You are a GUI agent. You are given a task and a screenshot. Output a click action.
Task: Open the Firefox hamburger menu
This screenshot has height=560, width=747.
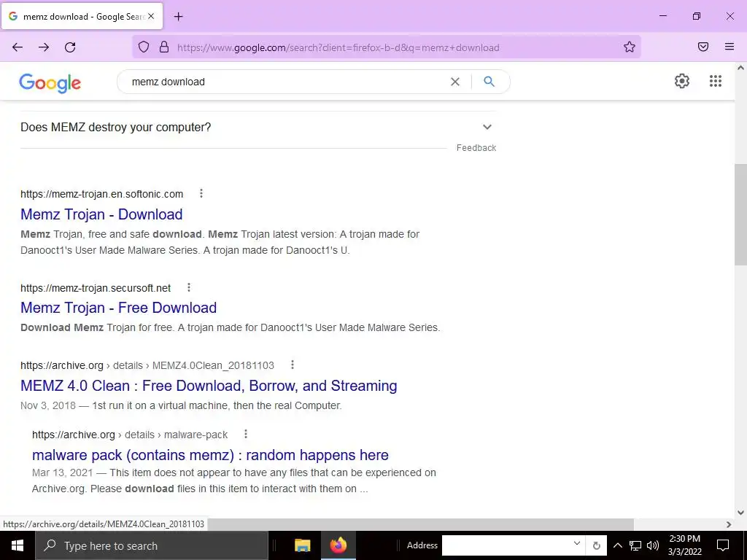729,47
